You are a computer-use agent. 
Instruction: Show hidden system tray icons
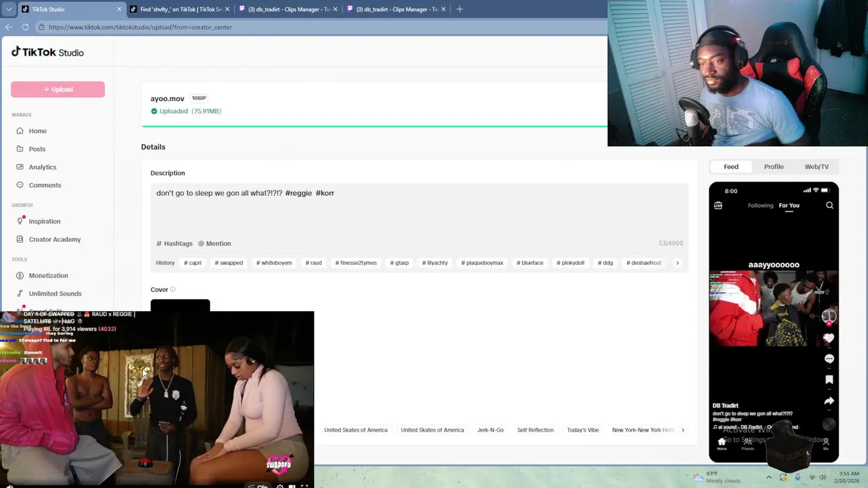769,477
